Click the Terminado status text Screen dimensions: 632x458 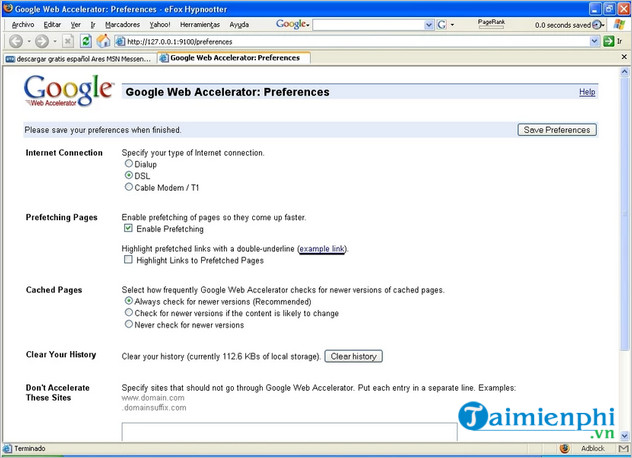30,449
